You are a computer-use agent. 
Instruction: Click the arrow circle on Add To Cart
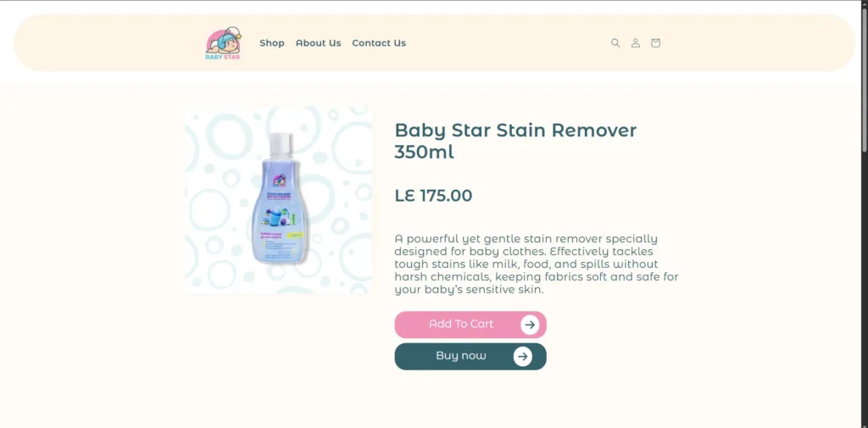click(x=530, y=325)
